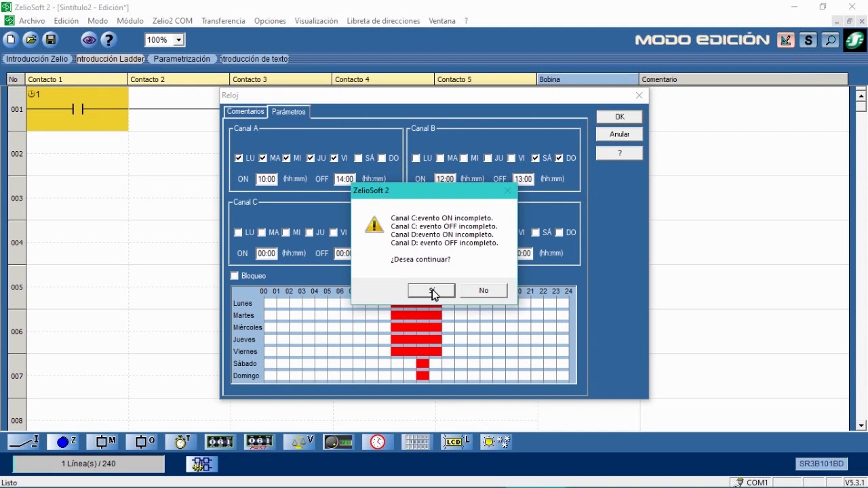This screenshot has width=868, height=488.
Task: Click the Help question mark toolbar icon
Action: (x=108, y=40)
